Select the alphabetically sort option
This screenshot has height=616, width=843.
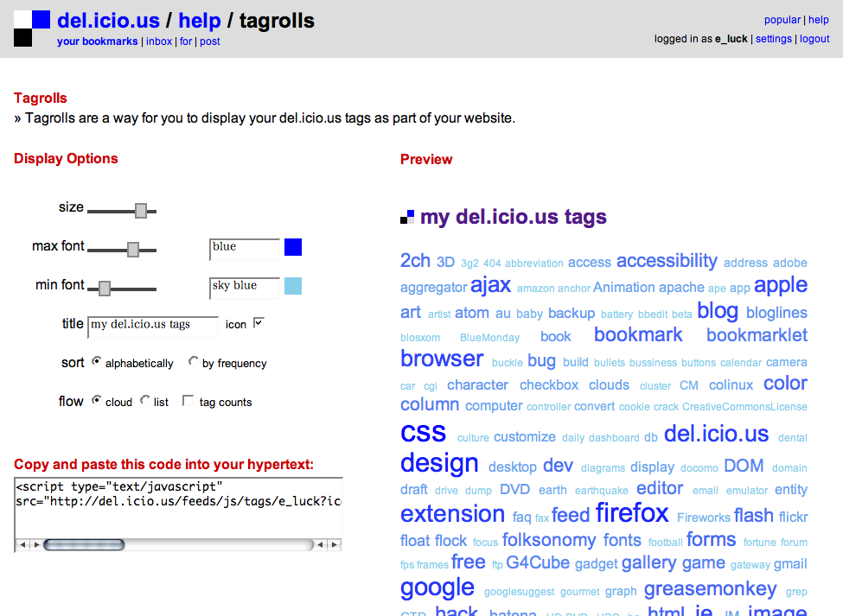tap(96, 362)
